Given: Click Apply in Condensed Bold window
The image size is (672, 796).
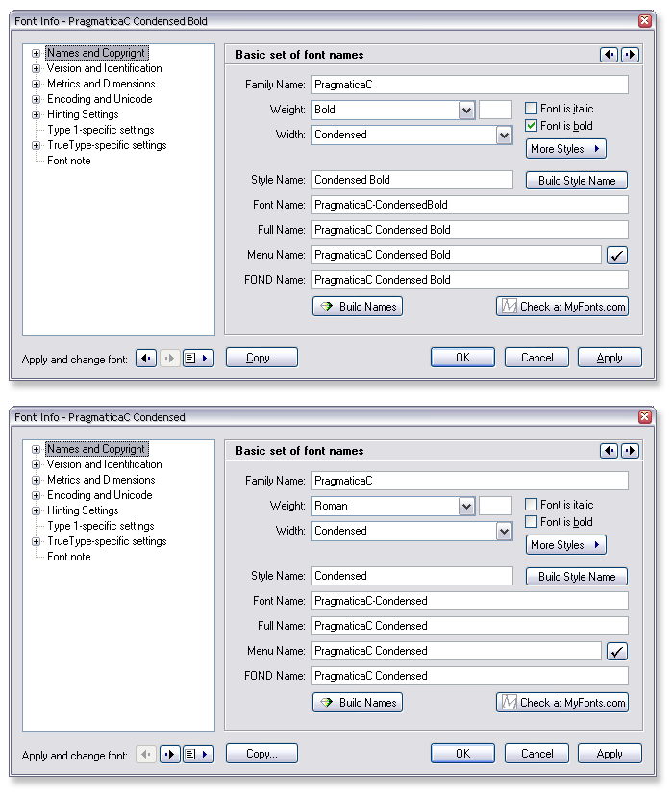Looking at the screenshot, I should (610, 358).
